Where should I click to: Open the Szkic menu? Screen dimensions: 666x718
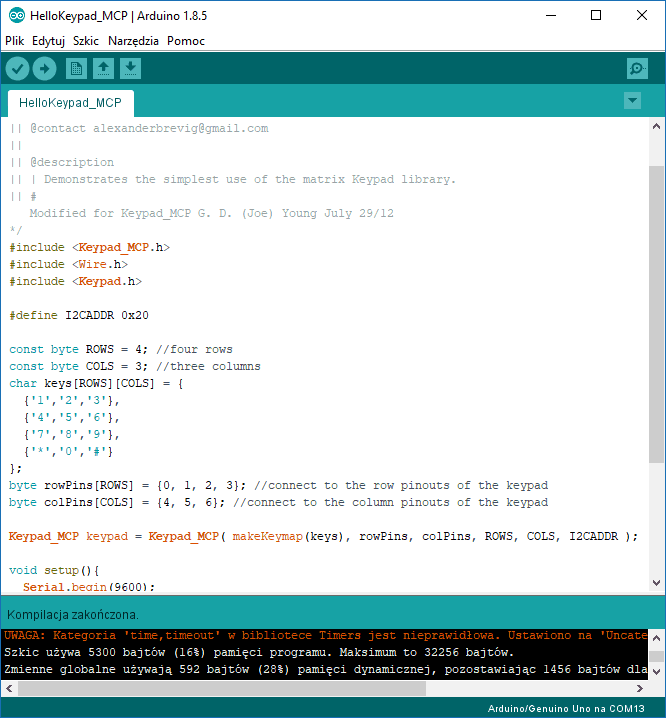pyautogui.click(x=86, y=41)
